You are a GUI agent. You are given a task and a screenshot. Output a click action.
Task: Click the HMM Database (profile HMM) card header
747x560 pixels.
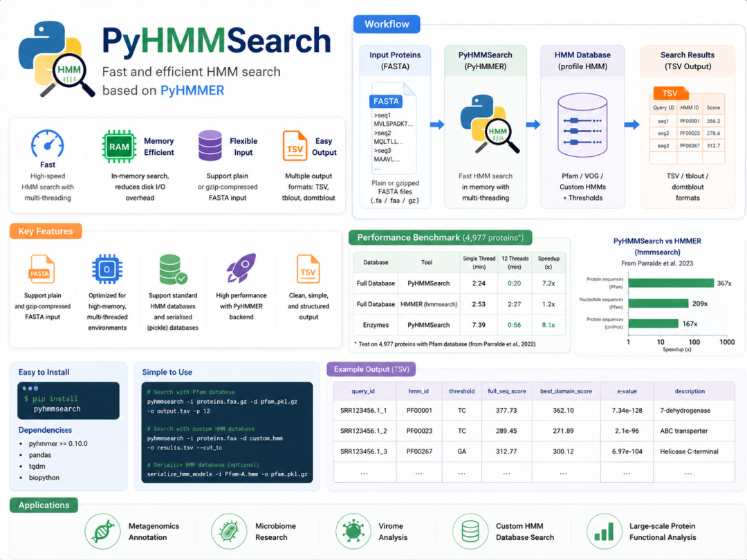tap(582, 60)
